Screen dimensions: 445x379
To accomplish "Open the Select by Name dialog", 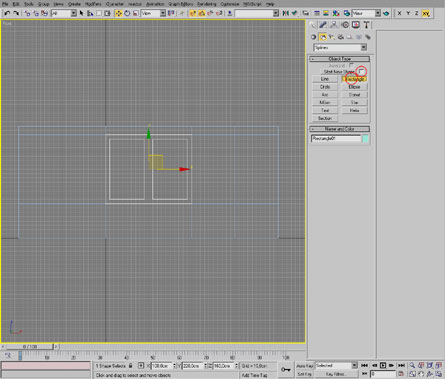I will (90, 13).
